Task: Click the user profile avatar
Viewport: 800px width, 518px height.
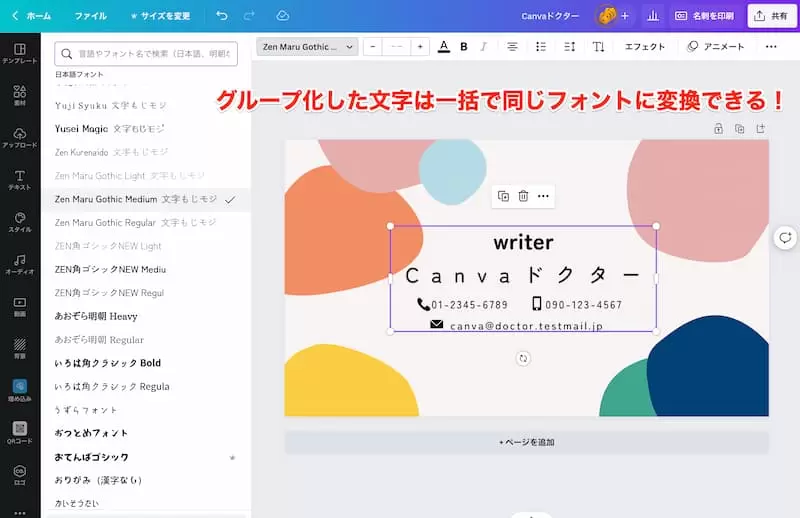Action: (606, 16)
